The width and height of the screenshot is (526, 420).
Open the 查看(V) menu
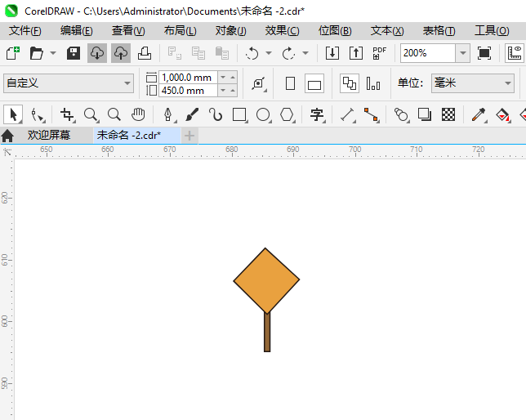pos(128,31)
